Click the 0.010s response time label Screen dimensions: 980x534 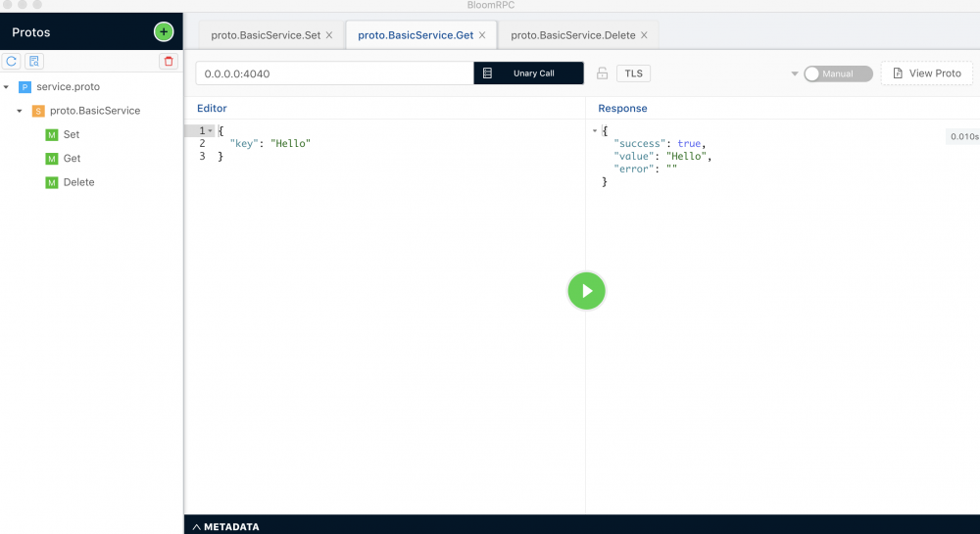[963, 136]
